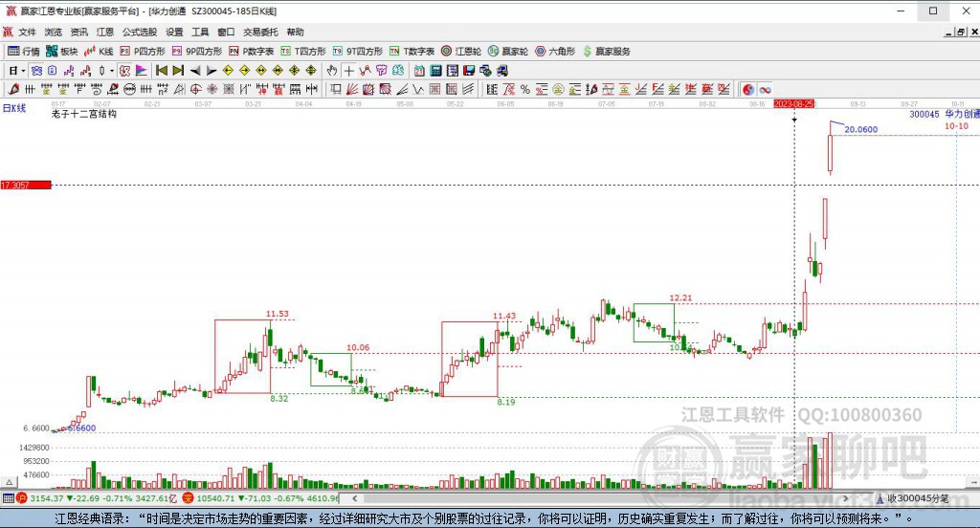Click the yin-yang taiji icon
This screenshot has height=528, width=980.
(x=748, y=89)
